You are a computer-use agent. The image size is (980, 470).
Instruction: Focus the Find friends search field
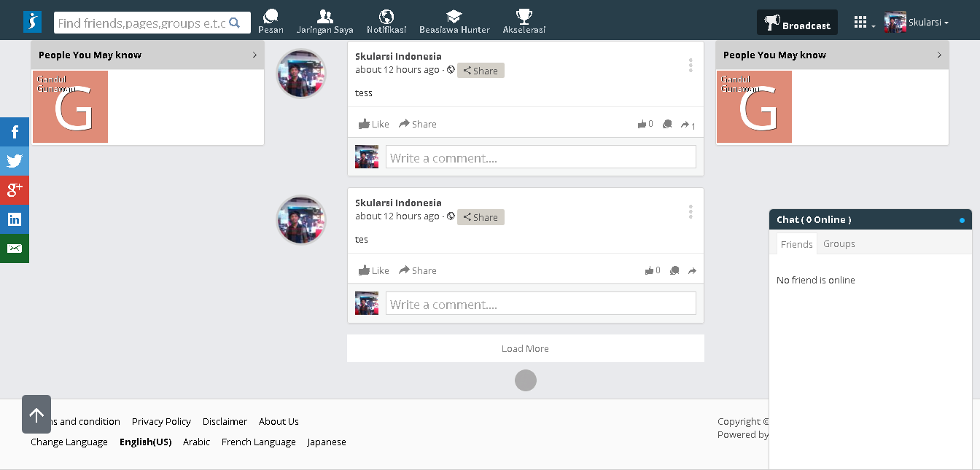(x=142, y=23)
